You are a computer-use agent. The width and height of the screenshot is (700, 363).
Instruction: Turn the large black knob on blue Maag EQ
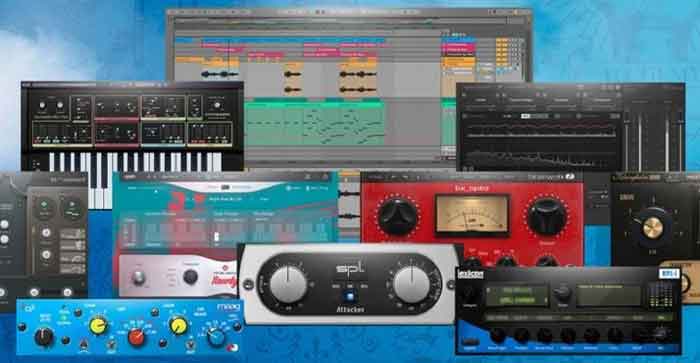point(44,337)
